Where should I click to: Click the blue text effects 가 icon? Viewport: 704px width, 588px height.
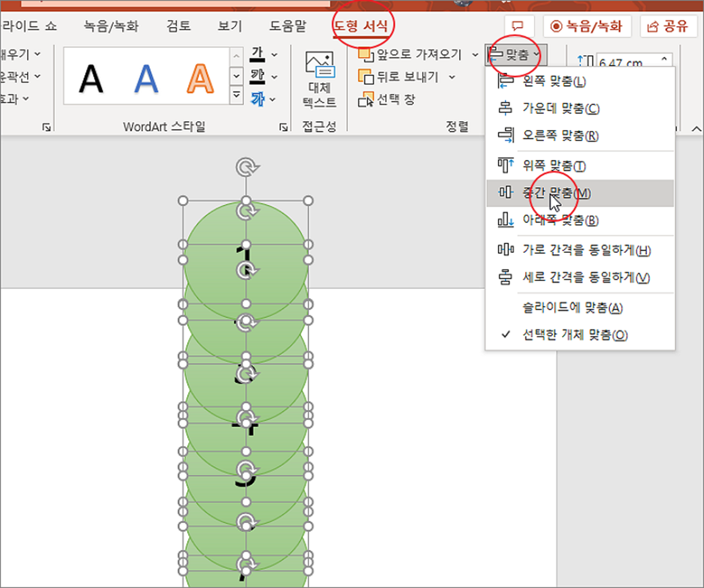257,99
